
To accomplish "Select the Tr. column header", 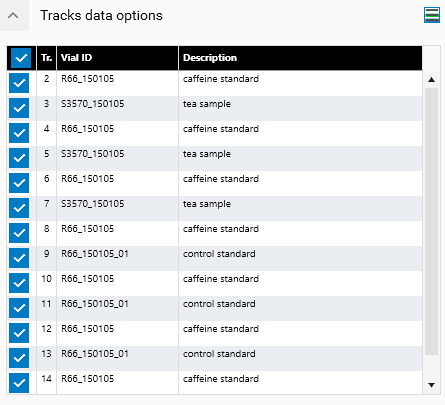I will click(x=46, y=58).
